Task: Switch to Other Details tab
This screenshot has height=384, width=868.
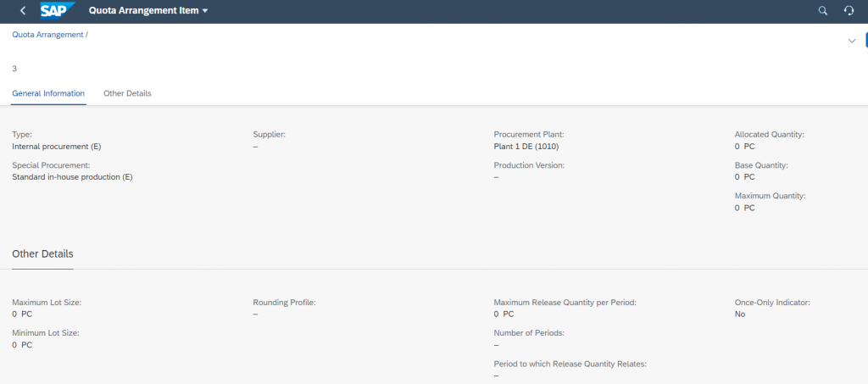Action: click(x=127, y=93)
